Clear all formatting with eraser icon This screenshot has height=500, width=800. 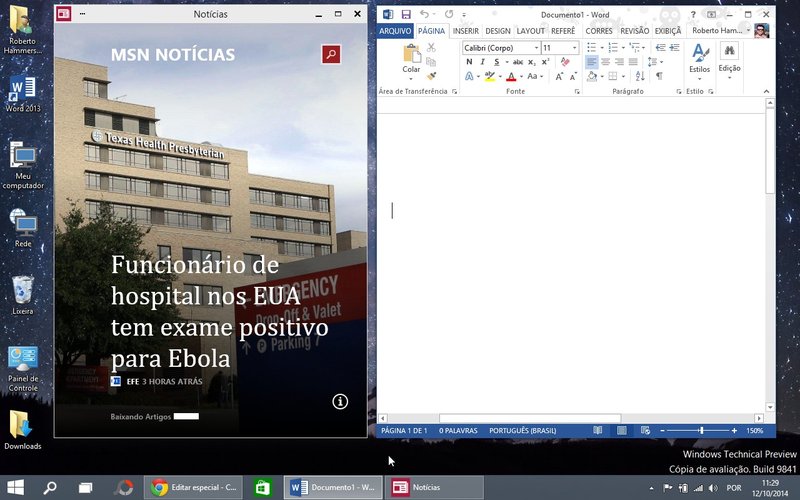click(565, 62)
